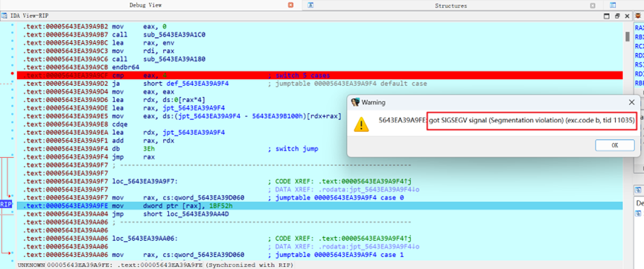This screenshot has height=269, width=644.
Task: Click label loc_5643EA39A9F7
Action: click(146, 181)
